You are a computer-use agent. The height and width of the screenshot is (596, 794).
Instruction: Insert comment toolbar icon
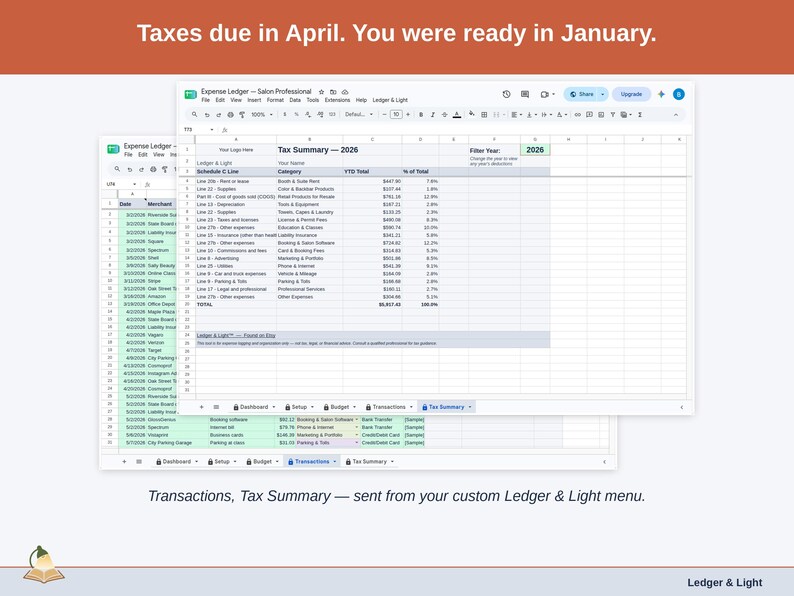tap(589, 114)
